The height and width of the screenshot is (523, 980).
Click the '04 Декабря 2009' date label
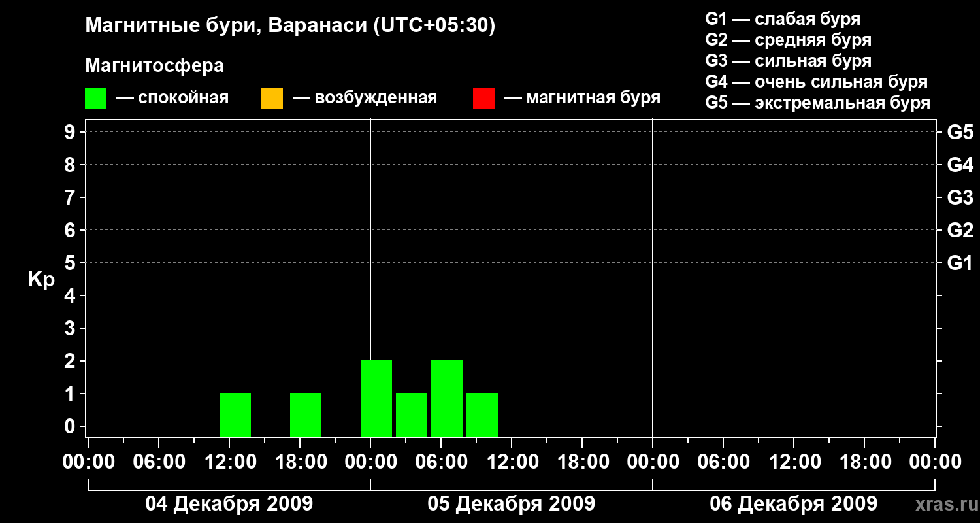pyautogui.click(x=229, y=504)
